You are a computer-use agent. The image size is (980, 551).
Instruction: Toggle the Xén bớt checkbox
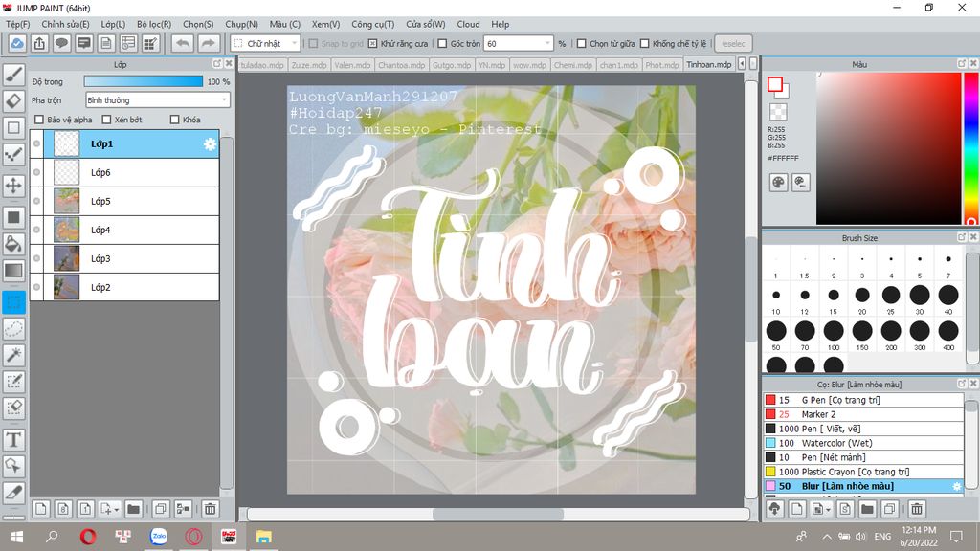click(106, 120)
